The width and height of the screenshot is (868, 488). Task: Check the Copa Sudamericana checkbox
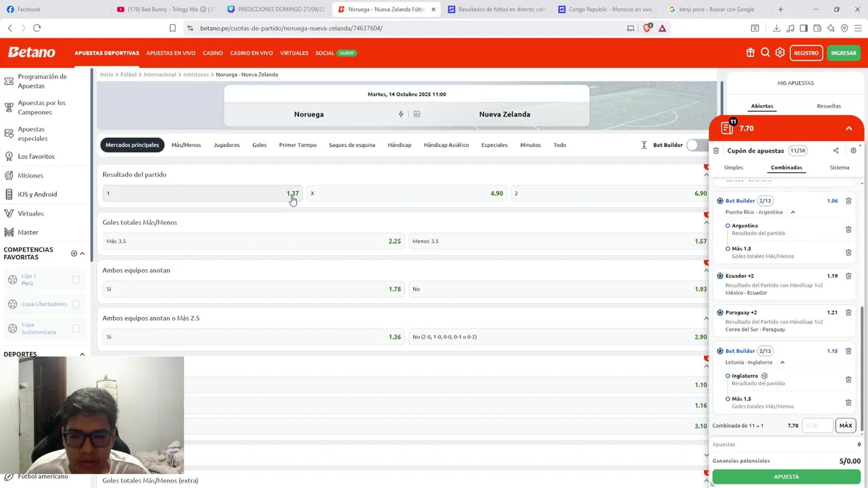point(76,328)
